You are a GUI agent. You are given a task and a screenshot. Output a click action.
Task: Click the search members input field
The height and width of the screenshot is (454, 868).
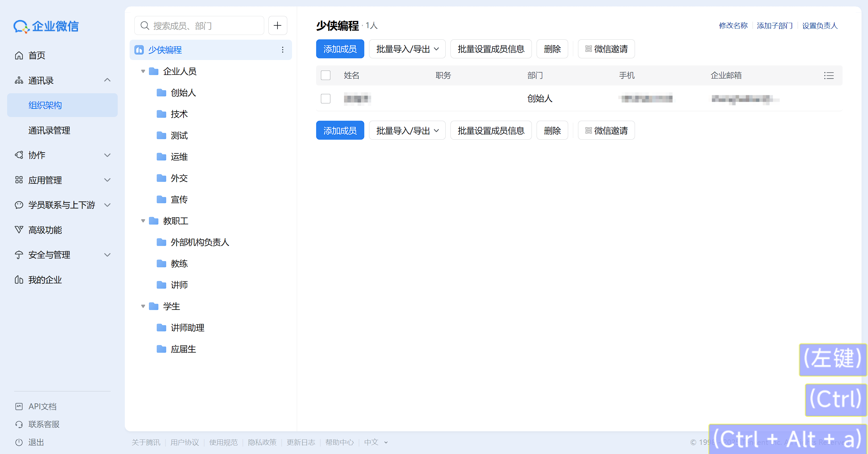click(x=198, y=25)
